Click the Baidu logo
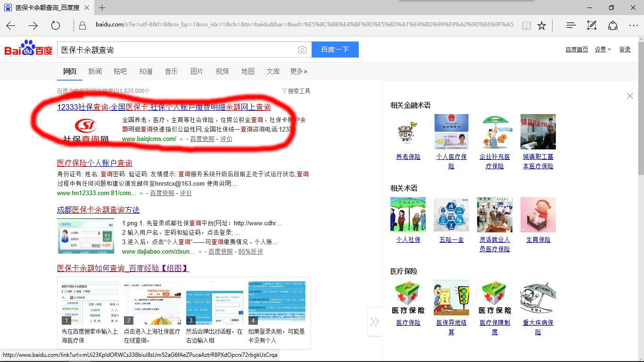 click(x=29, y=49)
